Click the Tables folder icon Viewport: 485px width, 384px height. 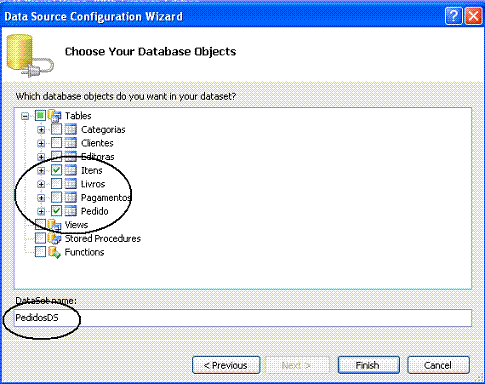click(x=55, y=116)
